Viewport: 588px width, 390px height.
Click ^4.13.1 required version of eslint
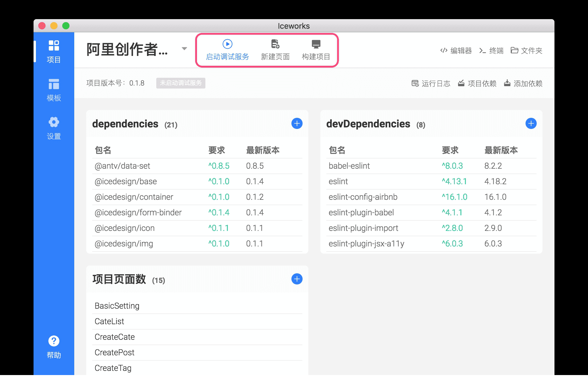454,182
